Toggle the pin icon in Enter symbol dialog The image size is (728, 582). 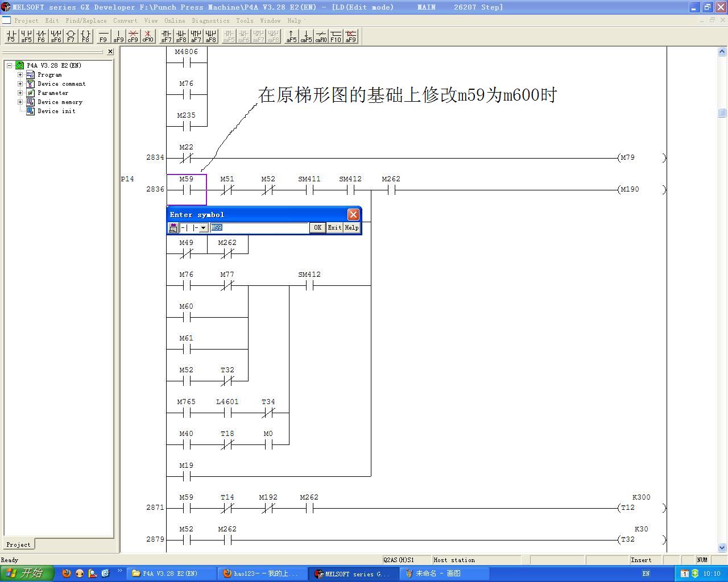point(173,228)
